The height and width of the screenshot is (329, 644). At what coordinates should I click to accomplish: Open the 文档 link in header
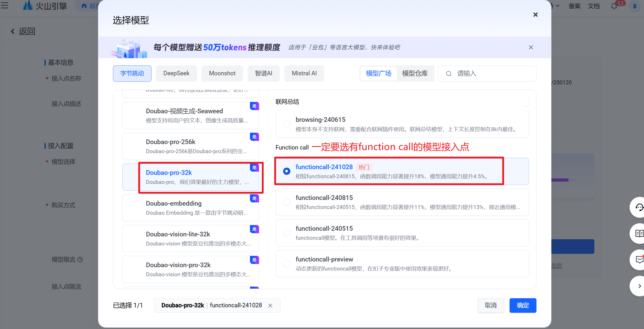point(594,6)
